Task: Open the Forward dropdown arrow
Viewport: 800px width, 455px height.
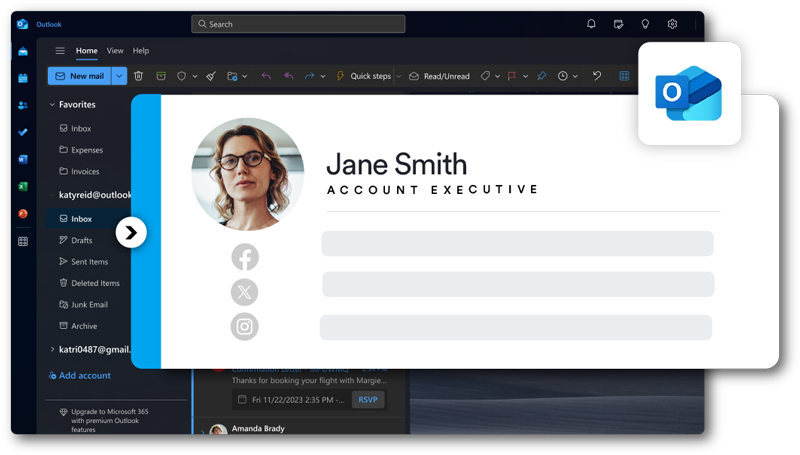Action: point(323,77)
